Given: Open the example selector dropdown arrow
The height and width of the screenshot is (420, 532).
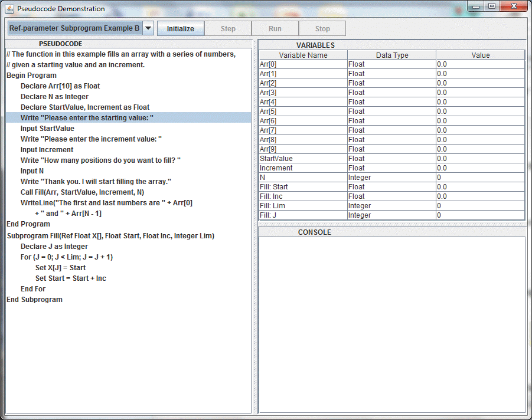Looking at the screenshot, I should coord(148,28).
